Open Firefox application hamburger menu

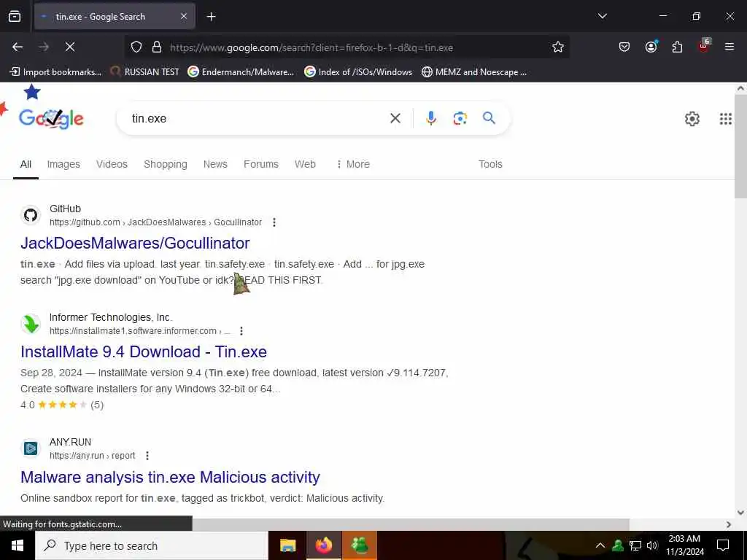pos(729,47)
